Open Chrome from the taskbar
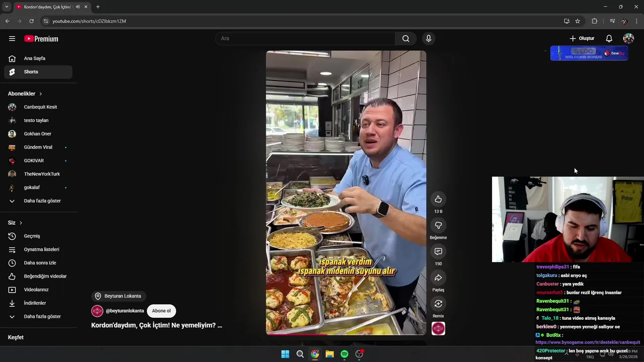Image resolution: width=644 pixels, height=362 pixels. click(315, 354)
